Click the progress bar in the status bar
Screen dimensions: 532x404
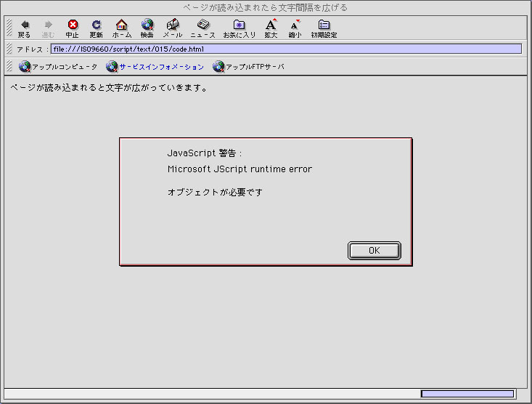coord(467,394)
